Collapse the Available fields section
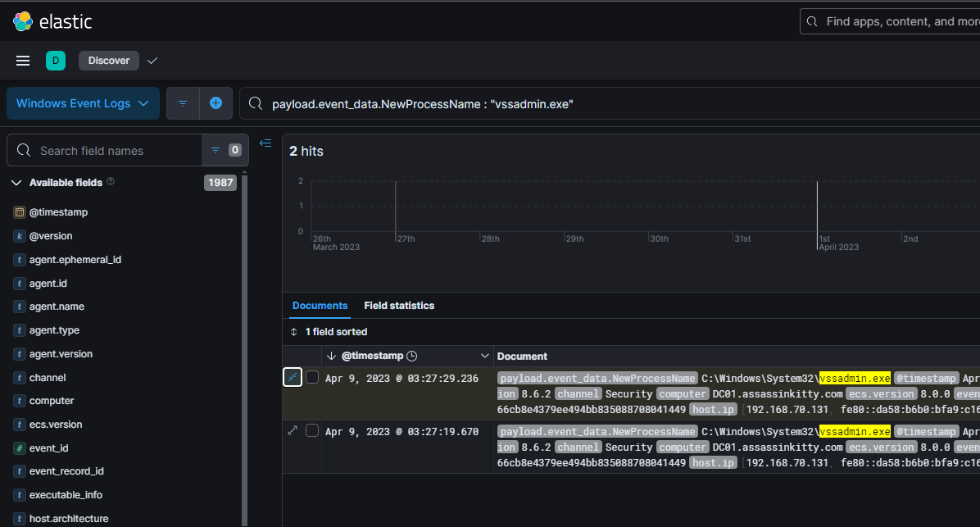980x527 pixels. click(x=16, y=183)
